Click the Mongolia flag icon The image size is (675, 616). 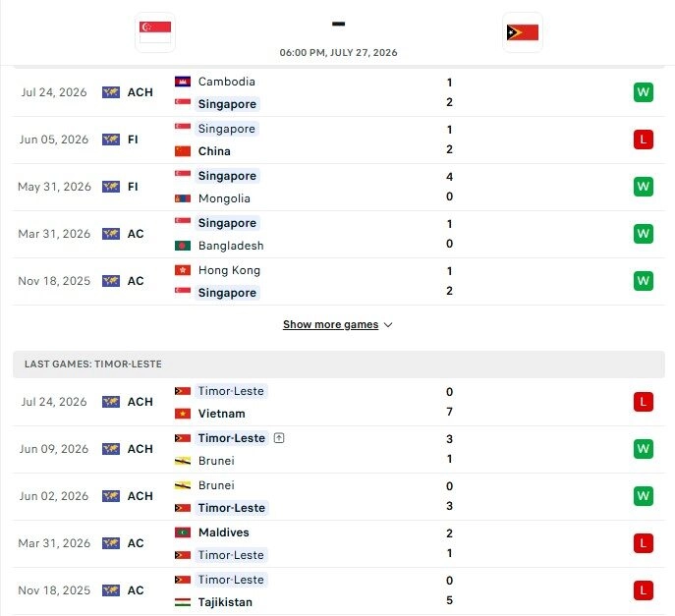[x=183, y=198]
